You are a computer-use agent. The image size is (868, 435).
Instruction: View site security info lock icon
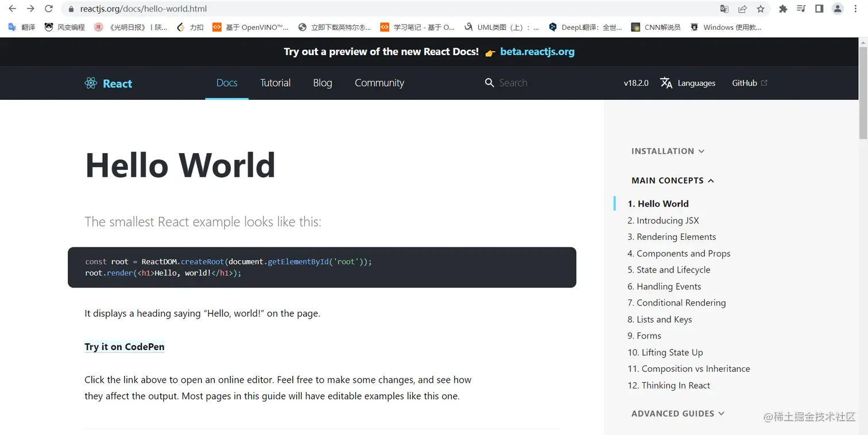(71, 9)
